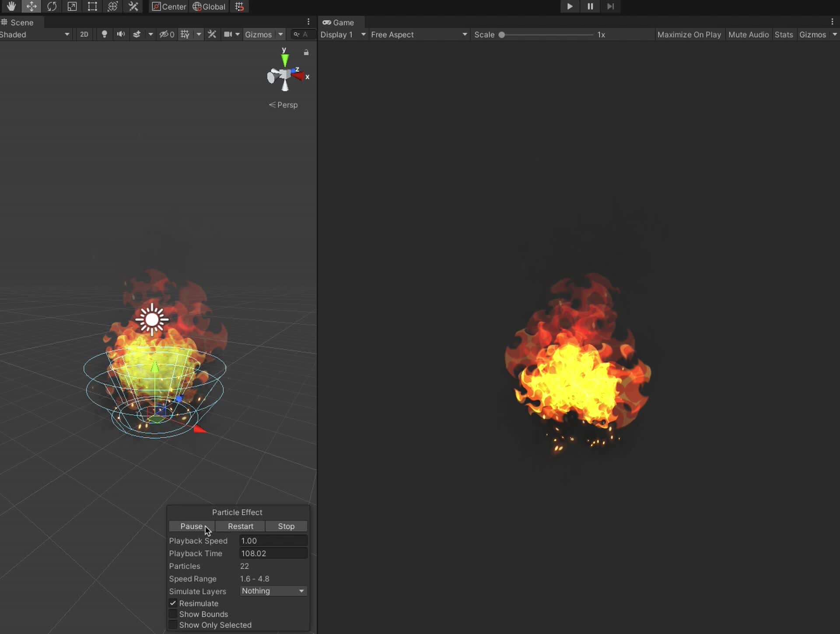This screenshot has height=634, width=840.
Task: Disable the Resimulate checkbox
Action: coord(173,603)
